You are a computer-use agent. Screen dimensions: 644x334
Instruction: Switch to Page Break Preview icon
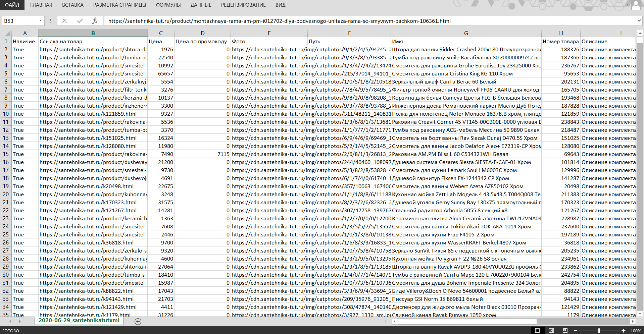click(565, 331)
